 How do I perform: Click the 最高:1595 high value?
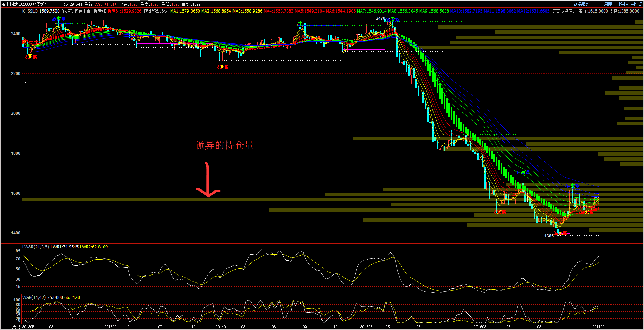[x=149, y=4]
